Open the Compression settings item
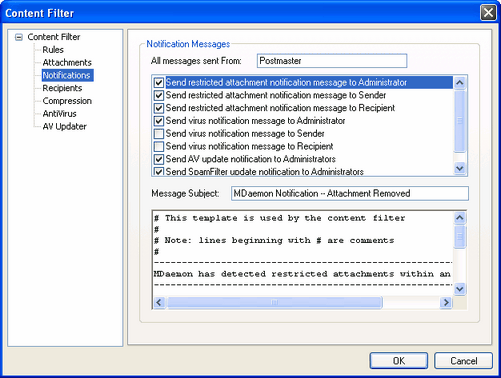The image size is (501, 378). pyautogui.click(x=67, y=101)
